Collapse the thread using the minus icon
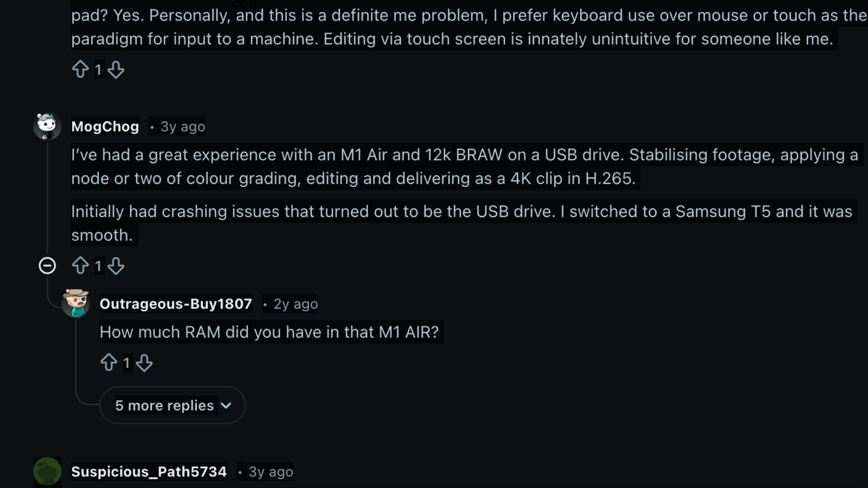 47,266
